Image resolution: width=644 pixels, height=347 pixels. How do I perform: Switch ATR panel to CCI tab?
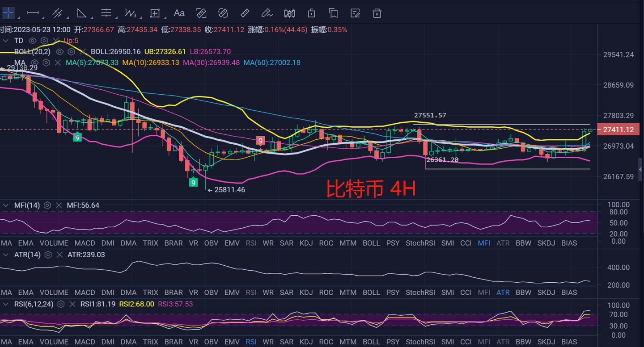coord(466,293)
